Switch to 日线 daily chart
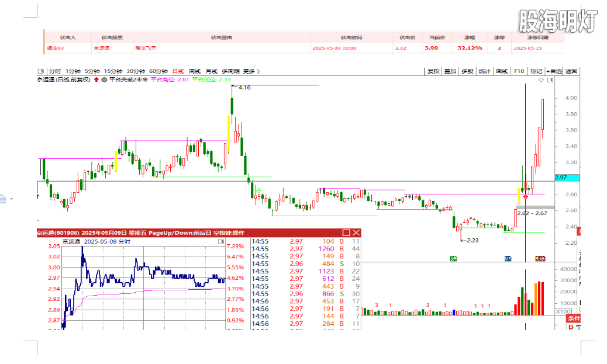607x364 pixels. (x=178, y=71)
